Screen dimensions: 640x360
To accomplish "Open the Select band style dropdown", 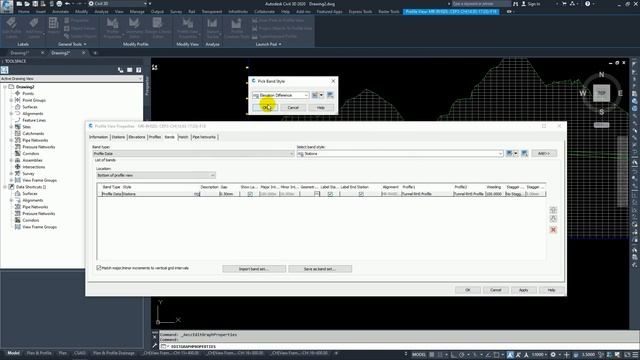I will click(400, 153).
